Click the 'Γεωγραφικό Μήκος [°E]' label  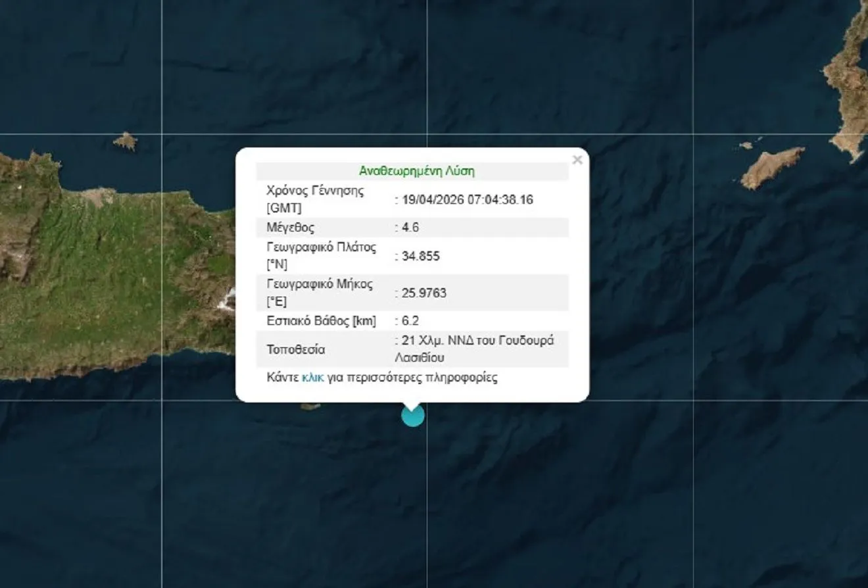(x=319, y=293)
